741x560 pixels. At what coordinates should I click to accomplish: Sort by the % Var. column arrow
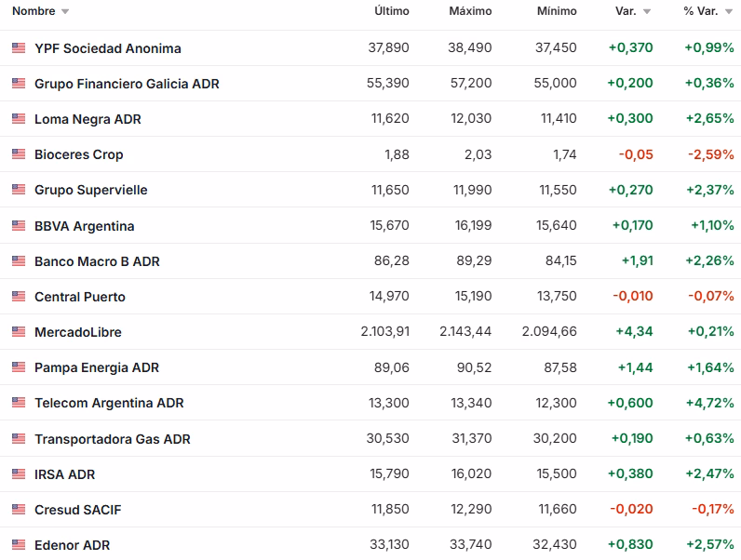(x=728, y=12)
